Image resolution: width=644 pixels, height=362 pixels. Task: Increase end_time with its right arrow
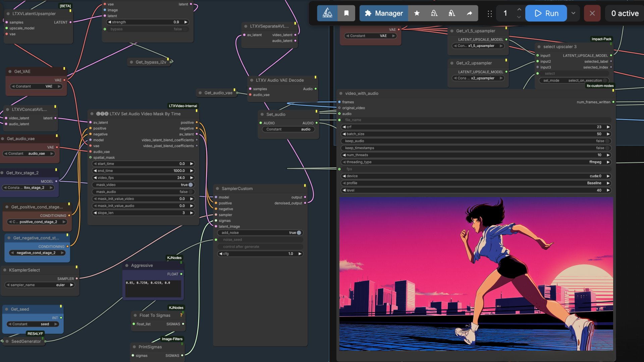[x=192, y=171]
